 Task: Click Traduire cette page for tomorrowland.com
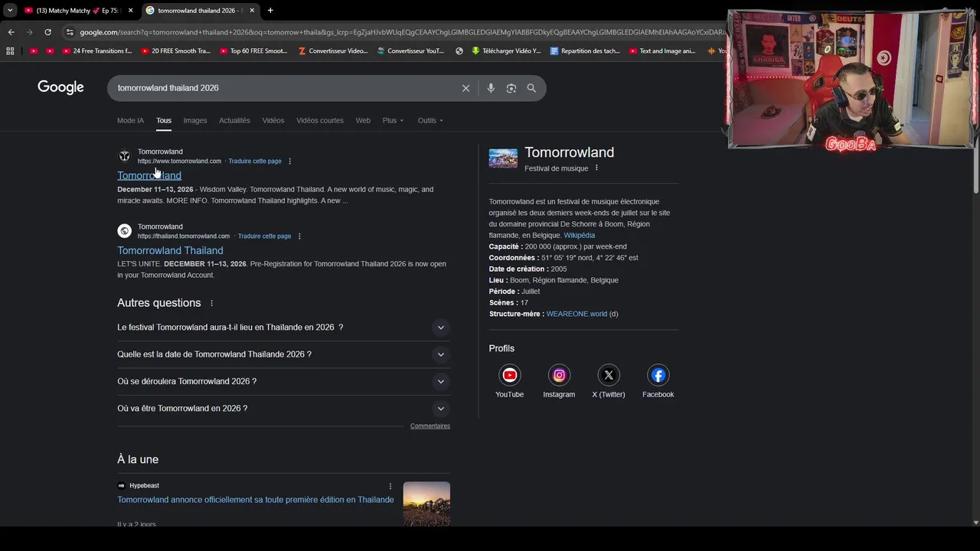pyautogui.click(x=255, y=161)
